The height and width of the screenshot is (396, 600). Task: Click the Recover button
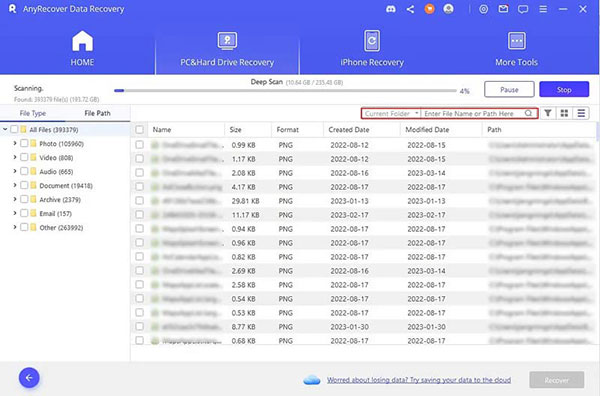557,380
